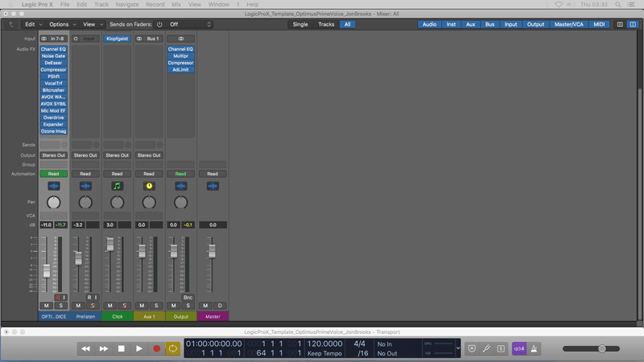Toggle the Dim D button on Master
This screenshot has width=644, height=362.
click(x=220, y=306)
